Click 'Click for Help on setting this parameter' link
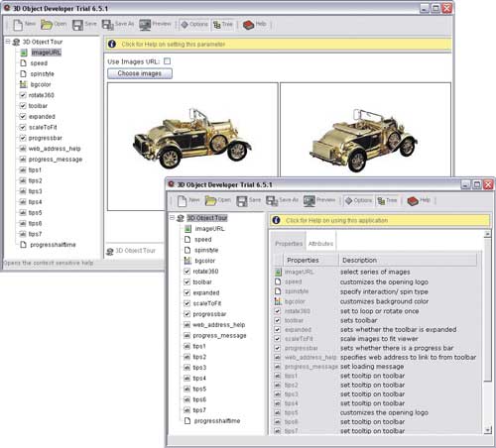Image resolution: width=496 pixels, height=448 pixels. [x=174, y=44]
